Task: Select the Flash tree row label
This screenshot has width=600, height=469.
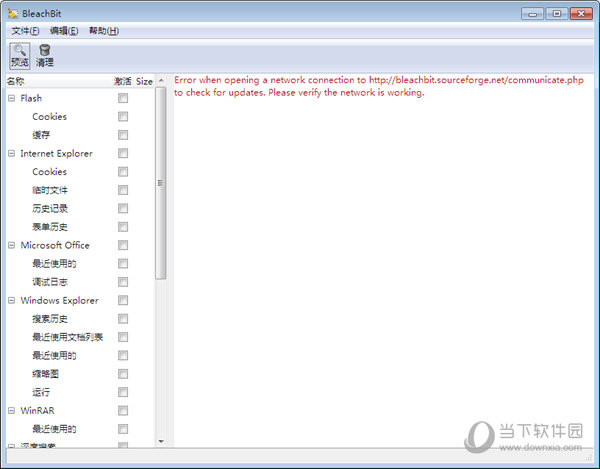Action: point(31,98)
